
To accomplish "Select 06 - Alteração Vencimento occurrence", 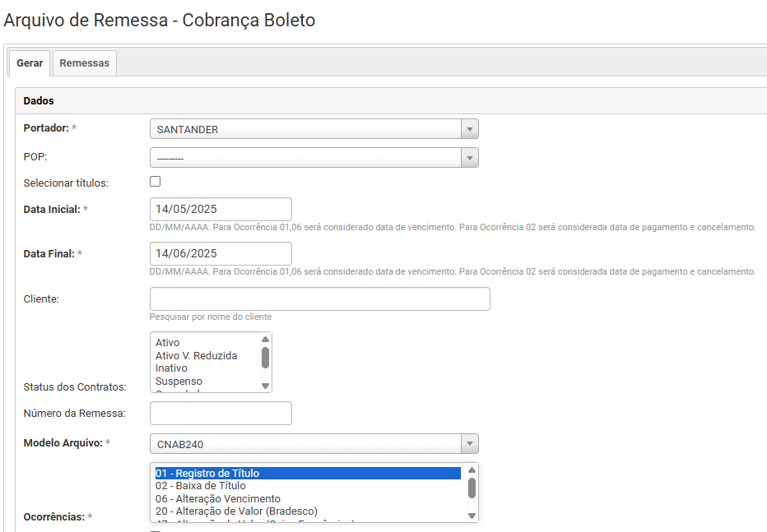I will (218, 498).
